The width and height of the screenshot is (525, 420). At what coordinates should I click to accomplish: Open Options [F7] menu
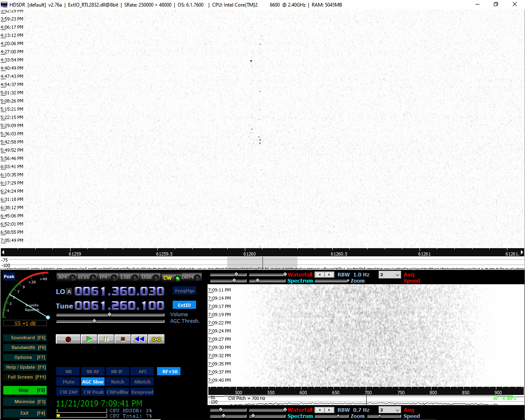pos(25,357)
